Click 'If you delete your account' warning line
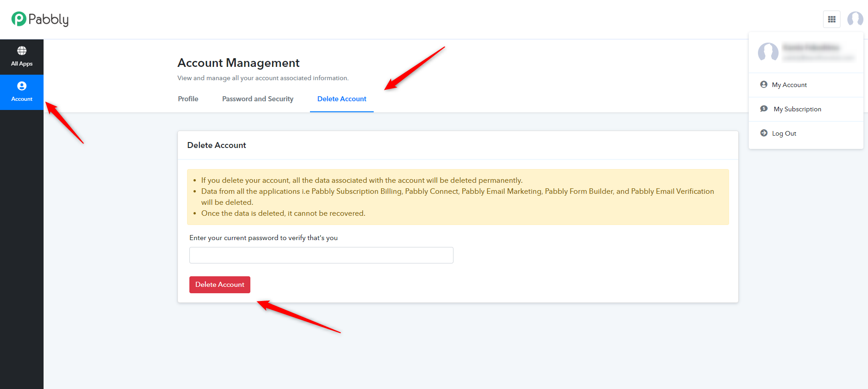The width and height of the screenshot is (868, 389). [x=362, y=181]
